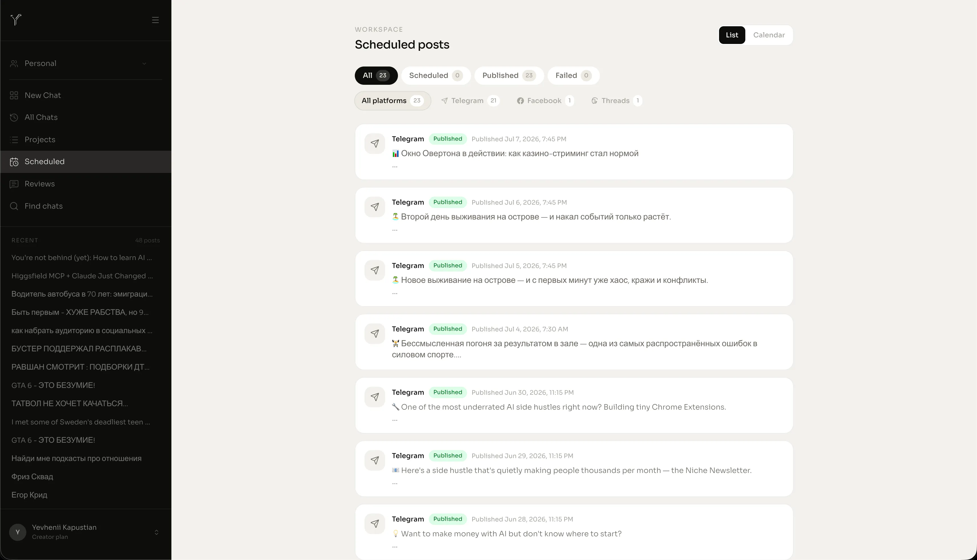Viewport: 977px width, 560px height.
Task: Click the Threads logo icon in platform filter
Action: [594, 101]
